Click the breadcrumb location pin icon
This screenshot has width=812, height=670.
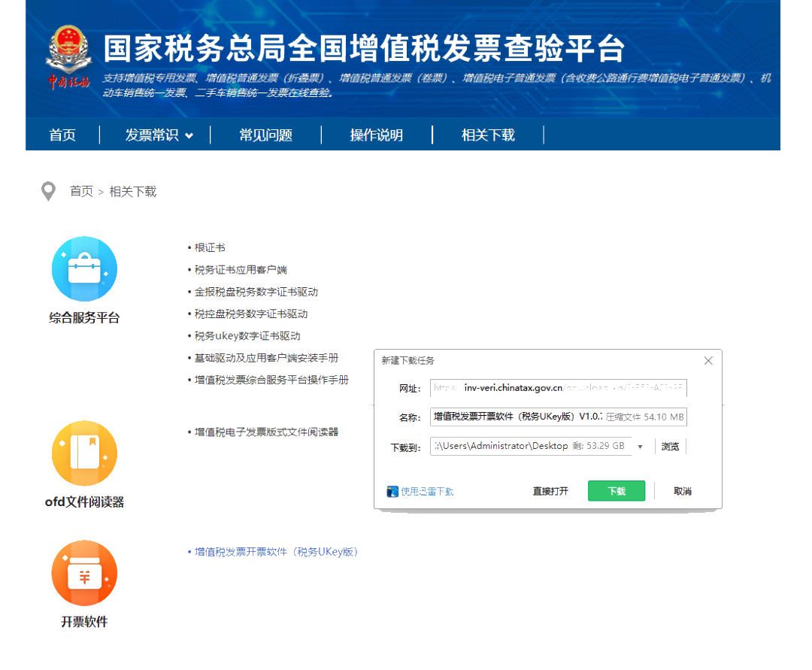coord(49,191)
